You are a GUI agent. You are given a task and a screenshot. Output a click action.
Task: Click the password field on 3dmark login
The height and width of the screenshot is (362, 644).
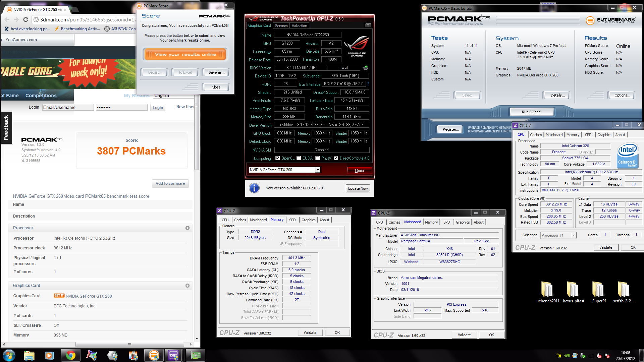tap(121, 107)
